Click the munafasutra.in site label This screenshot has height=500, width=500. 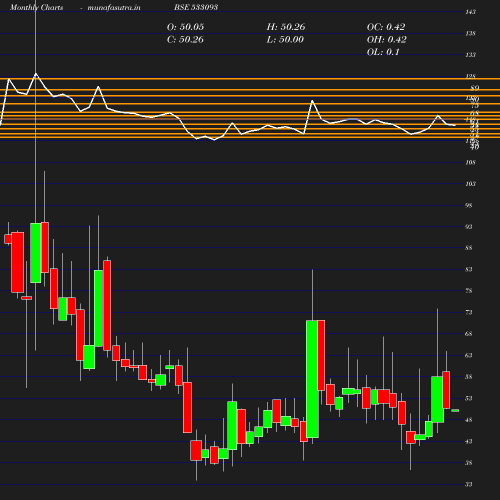[x=114, y=7]
